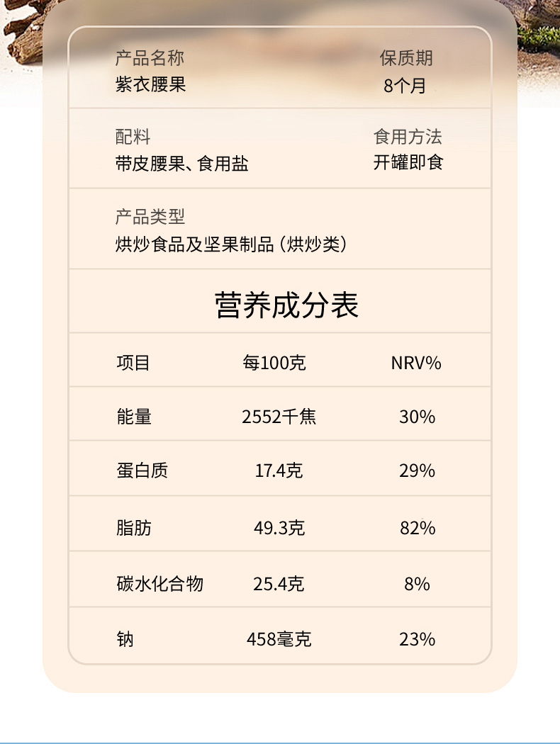The height and width of the screenshot is (744, 560).
Task: Select the sodium value 458毫克
Action: (279, 640)
